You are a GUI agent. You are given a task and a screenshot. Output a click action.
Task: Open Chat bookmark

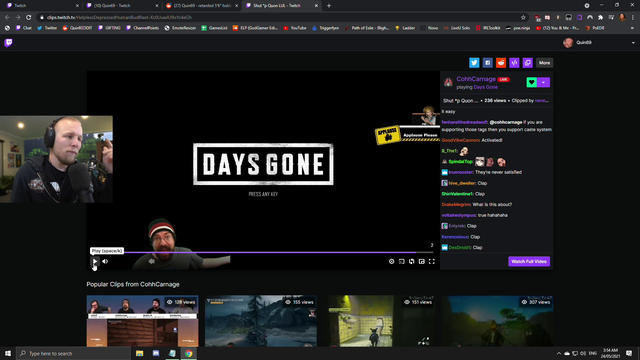[x=24, y=28]
